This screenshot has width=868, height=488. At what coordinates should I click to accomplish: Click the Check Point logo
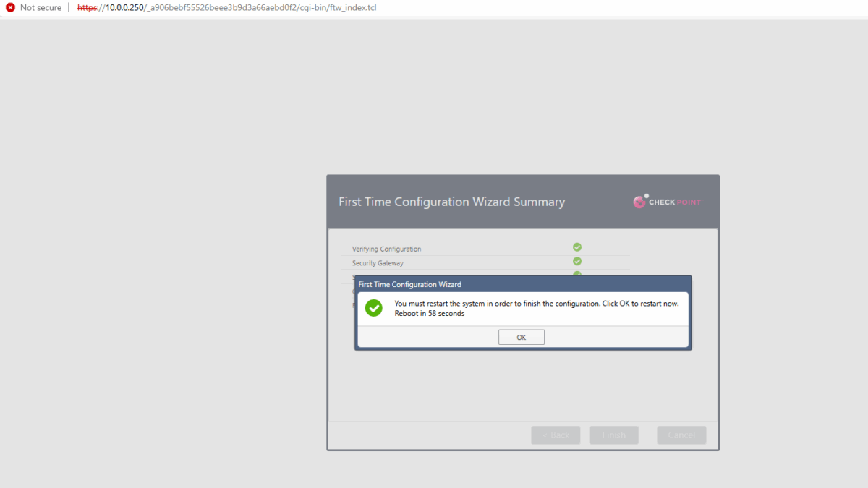click(x=666, y=202)
